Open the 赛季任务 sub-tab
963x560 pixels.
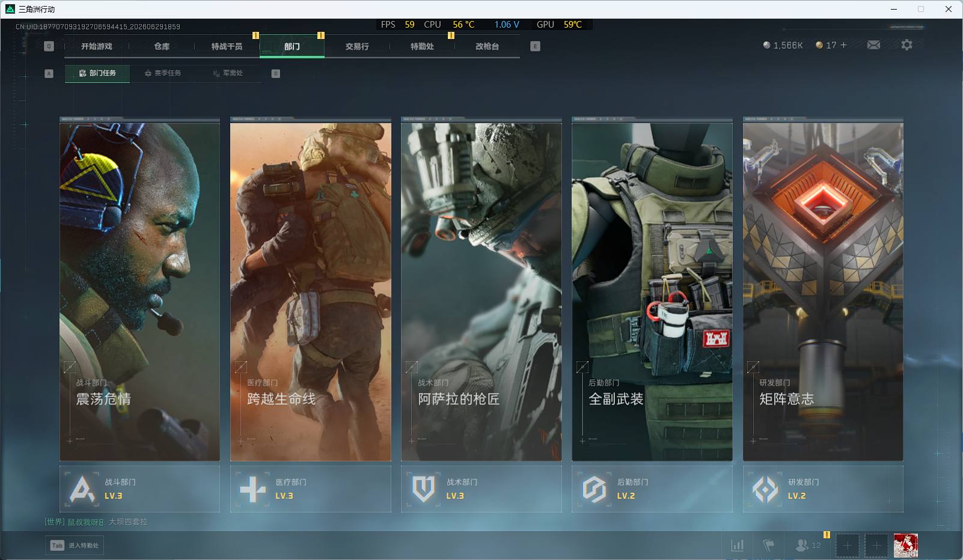coord(163,73)
